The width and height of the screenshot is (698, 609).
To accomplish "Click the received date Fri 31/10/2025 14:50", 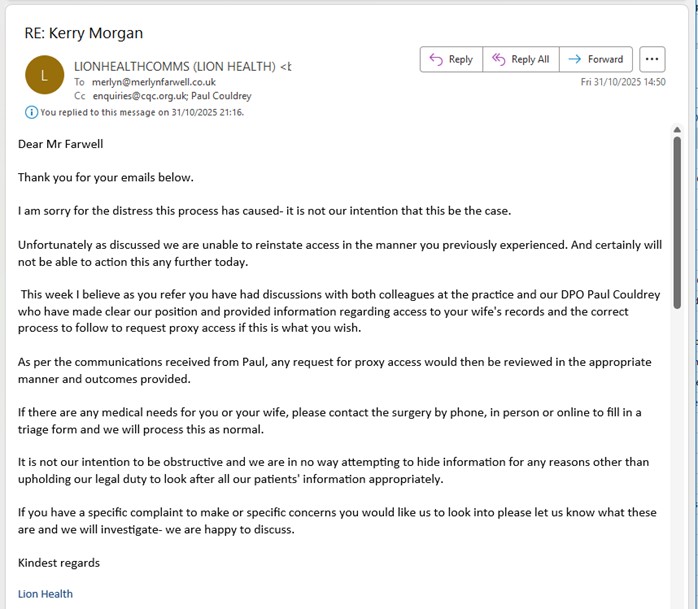I will click(x=622, y=82).
